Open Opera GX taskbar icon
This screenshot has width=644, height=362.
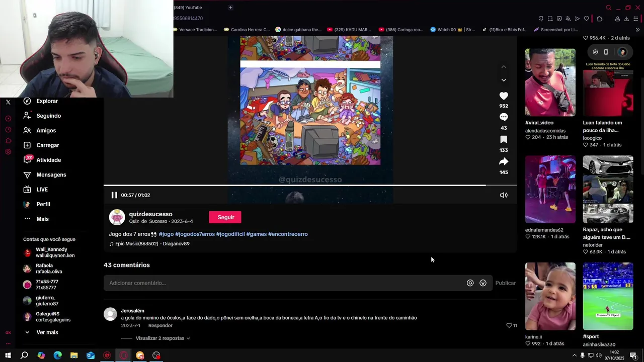click(x=123, y=355)
